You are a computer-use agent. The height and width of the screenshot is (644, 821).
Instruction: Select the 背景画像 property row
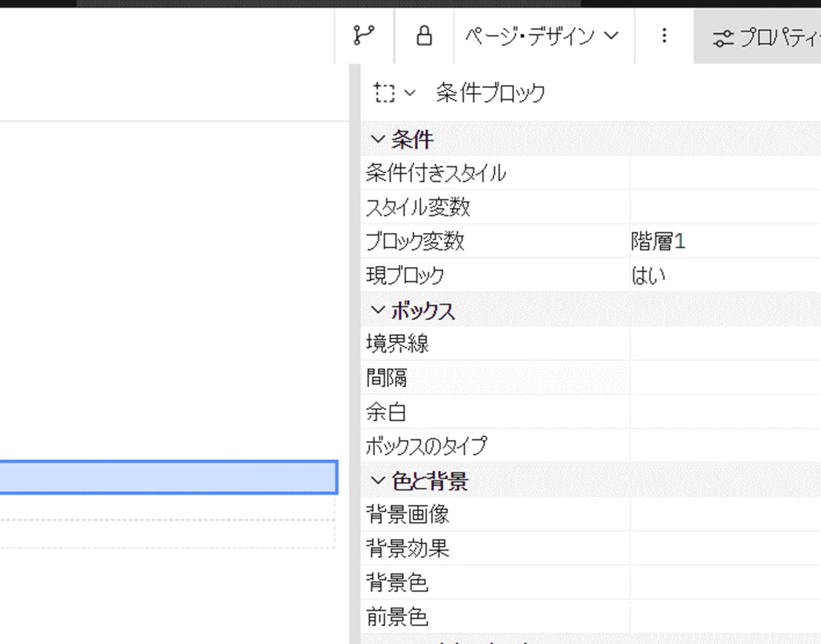(x=591, y=515)
